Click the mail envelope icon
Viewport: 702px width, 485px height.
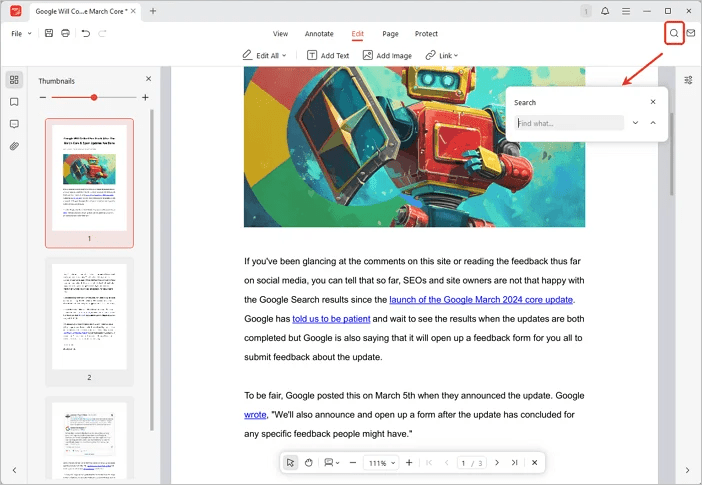tap(690, 33)
